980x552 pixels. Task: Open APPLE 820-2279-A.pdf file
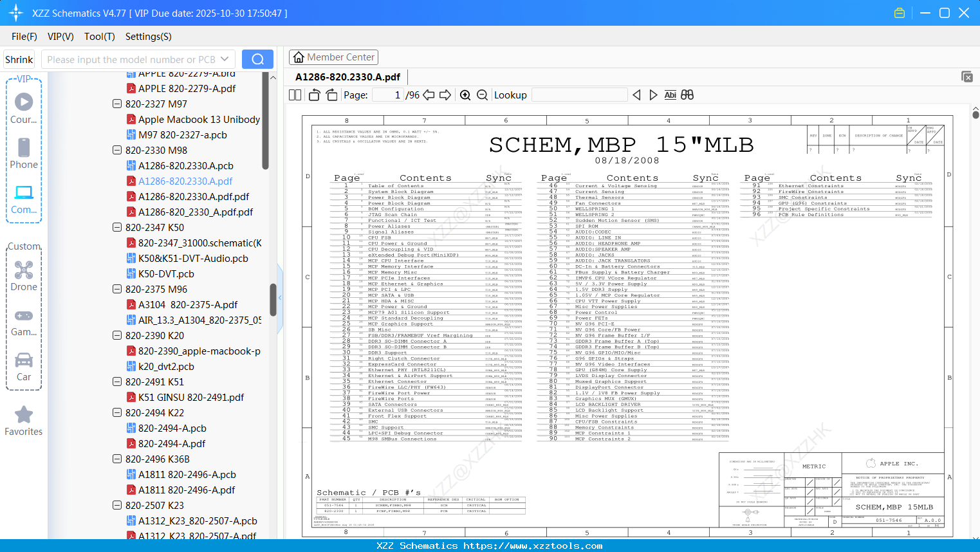[x=187, y=88]
